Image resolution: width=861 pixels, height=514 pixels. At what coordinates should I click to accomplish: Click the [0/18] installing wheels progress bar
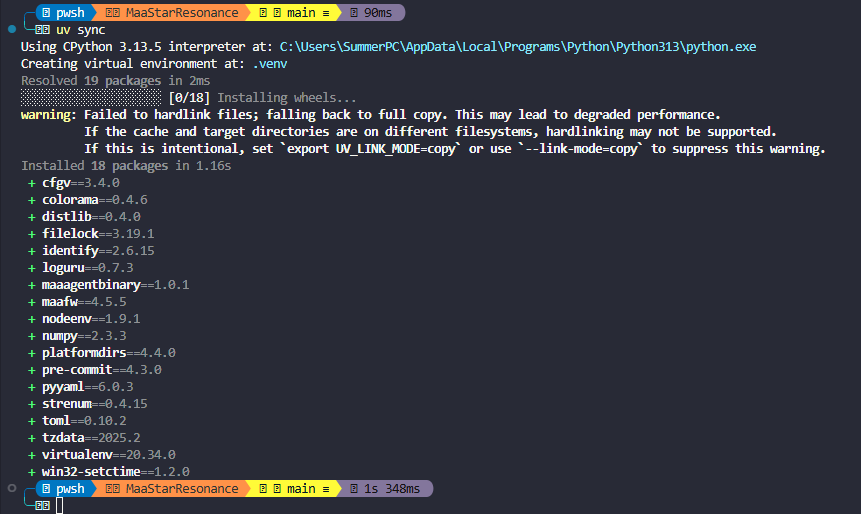[90, 98]
